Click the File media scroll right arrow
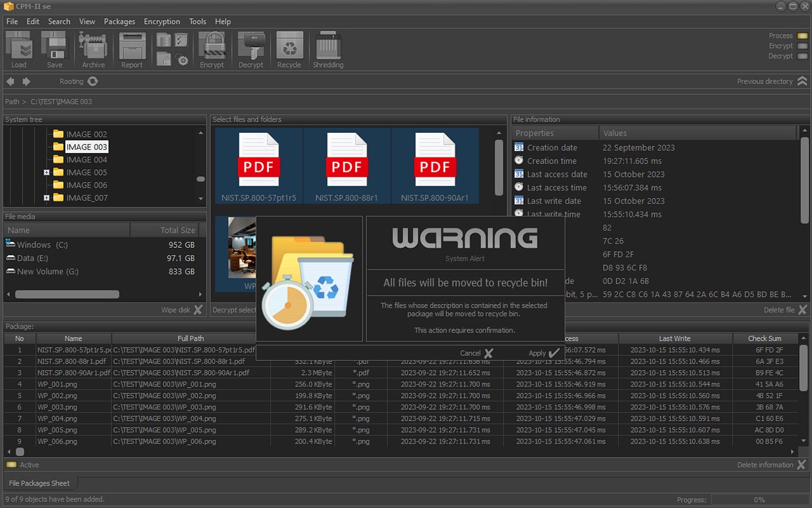This screenshot has height=508, width=812. [x=199, y=294]
